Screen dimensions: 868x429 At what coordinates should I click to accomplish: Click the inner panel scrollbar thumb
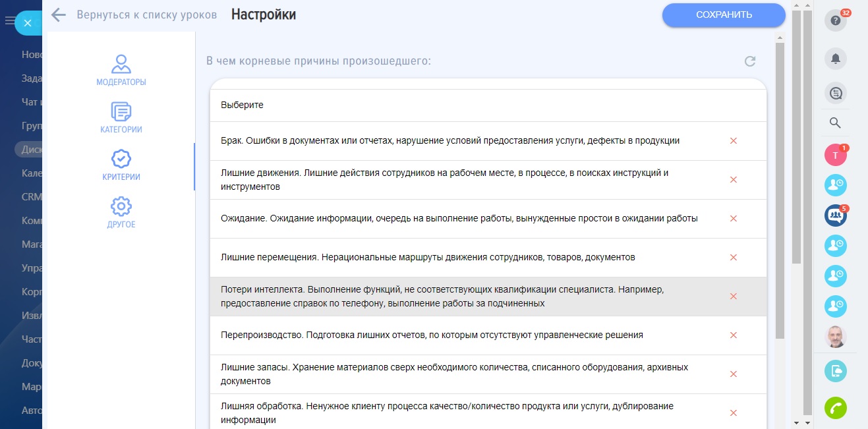tap(780, 191)
